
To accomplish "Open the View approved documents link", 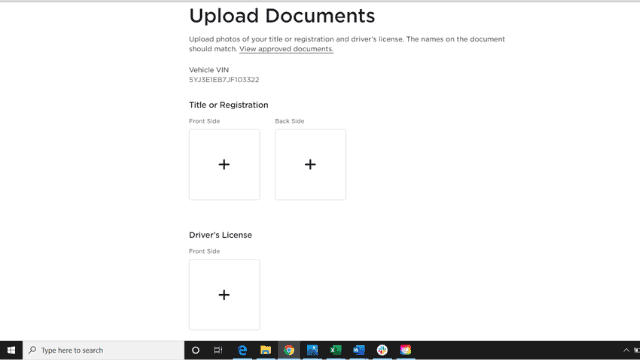I will (286, 49).
